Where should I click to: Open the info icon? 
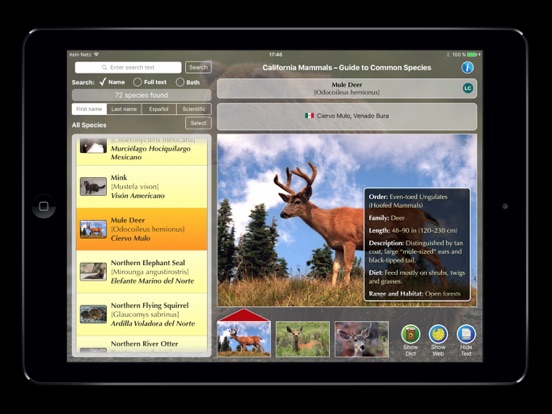coord(468,67)
